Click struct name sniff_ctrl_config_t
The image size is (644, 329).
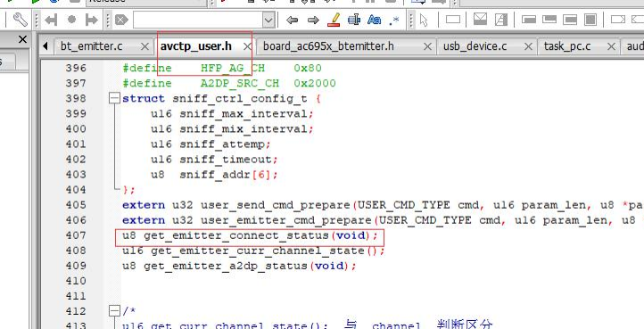[x=240, y=99]
